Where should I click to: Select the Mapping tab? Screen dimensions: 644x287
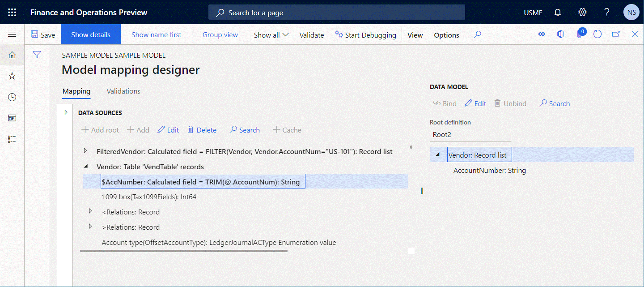coord(76,91)
